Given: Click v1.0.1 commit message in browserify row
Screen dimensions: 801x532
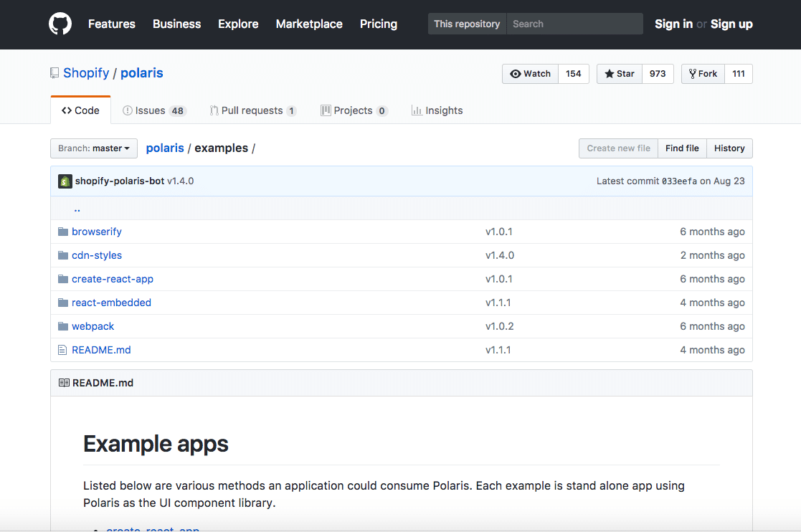Looking at the screenshot, I should click(x=498, y=232).
